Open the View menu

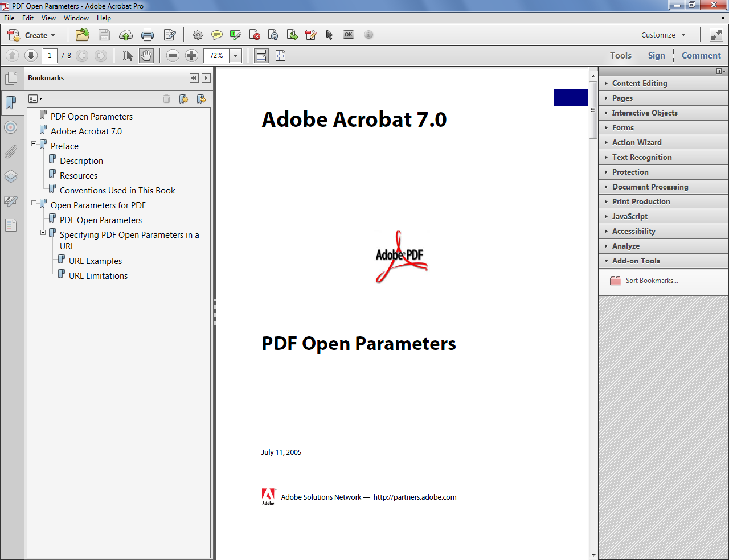48,18
